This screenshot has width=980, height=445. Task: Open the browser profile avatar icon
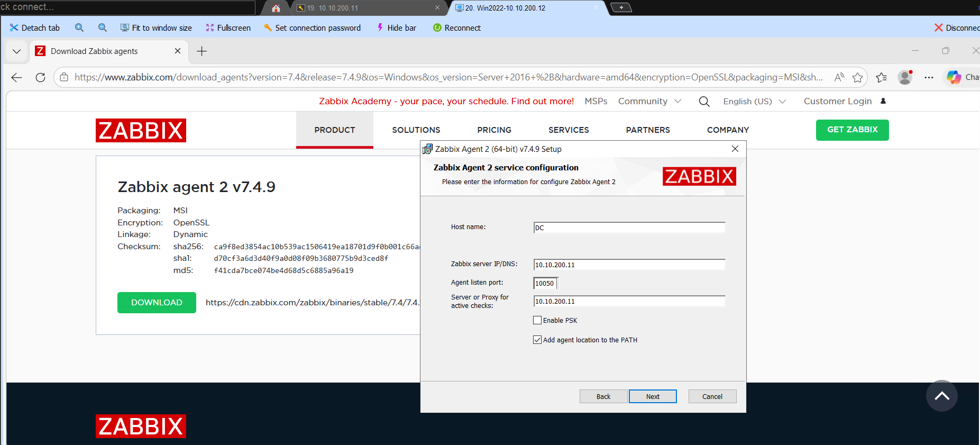click(x=905, y=77)
